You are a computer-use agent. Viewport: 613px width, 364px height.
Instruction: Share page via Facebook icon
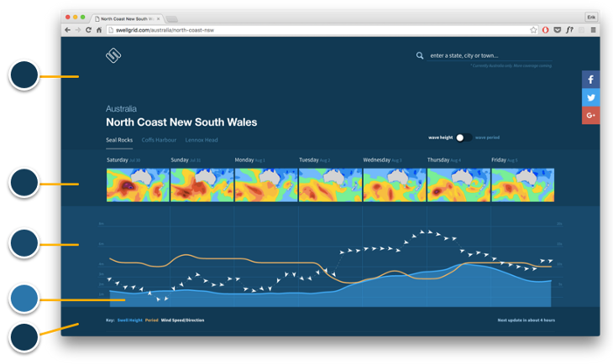click(x=590, y=80)
